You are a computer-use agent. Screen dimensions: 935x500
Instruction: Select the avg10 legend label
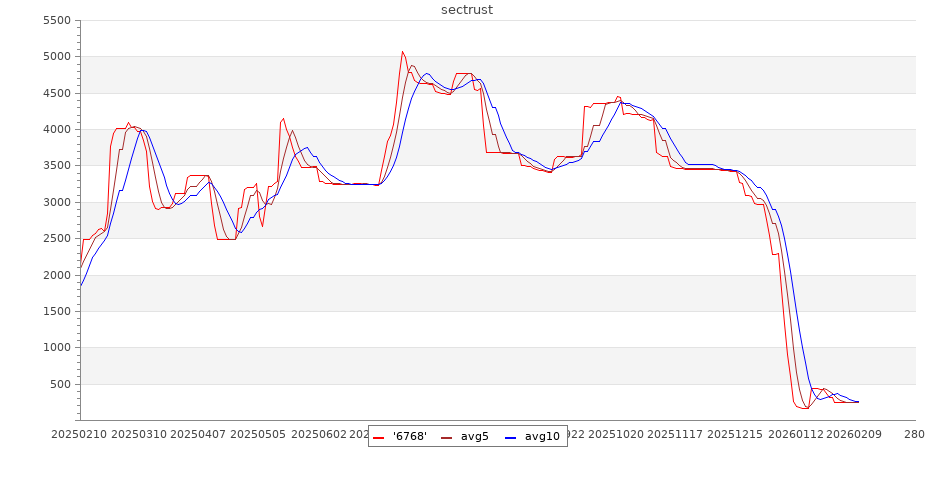542,436
